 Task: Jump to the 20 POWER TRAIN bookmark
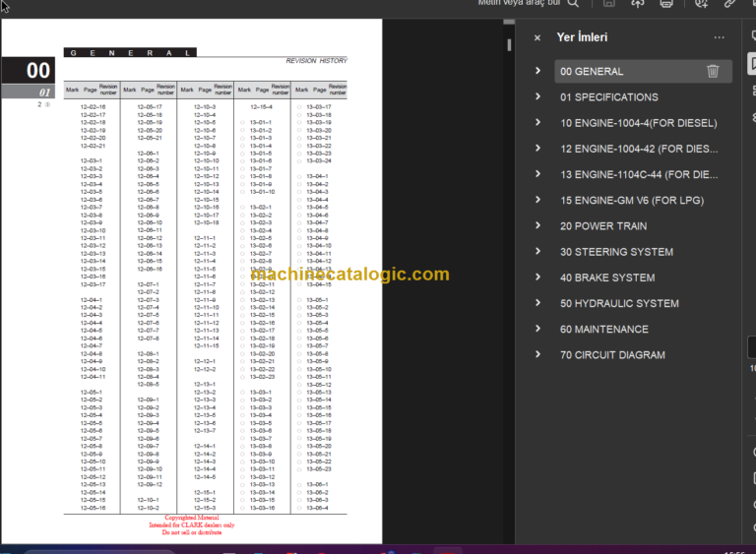pos(603,226)
